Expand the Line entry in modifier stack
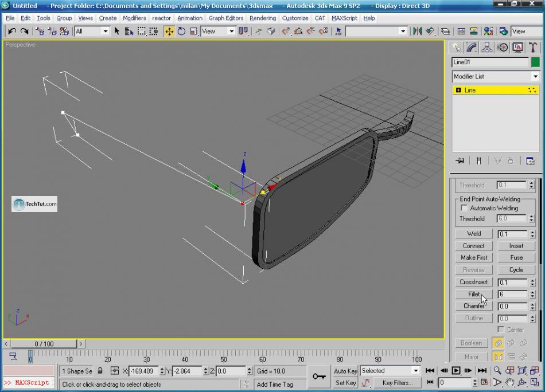The width and height of the screenshot is (545, 392). pyautogui.click(x=458, y=90)
